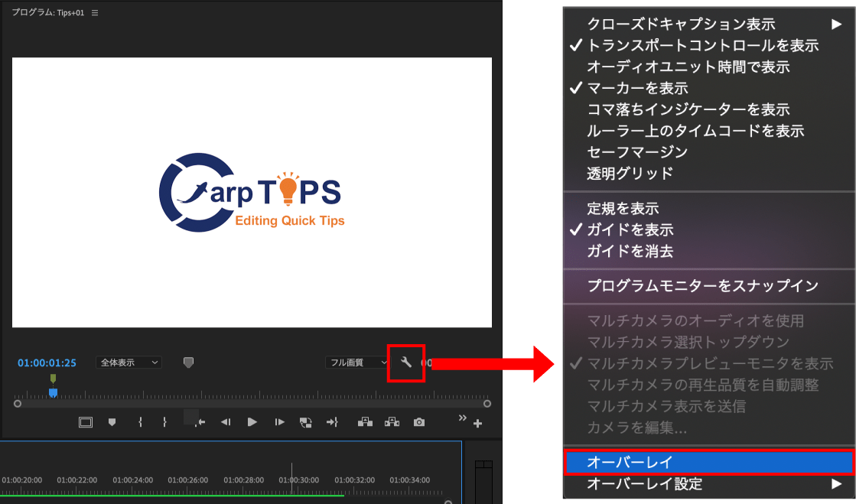Jump to the In point
Screen dimensions: 856x504
click(x=200, y=422)
